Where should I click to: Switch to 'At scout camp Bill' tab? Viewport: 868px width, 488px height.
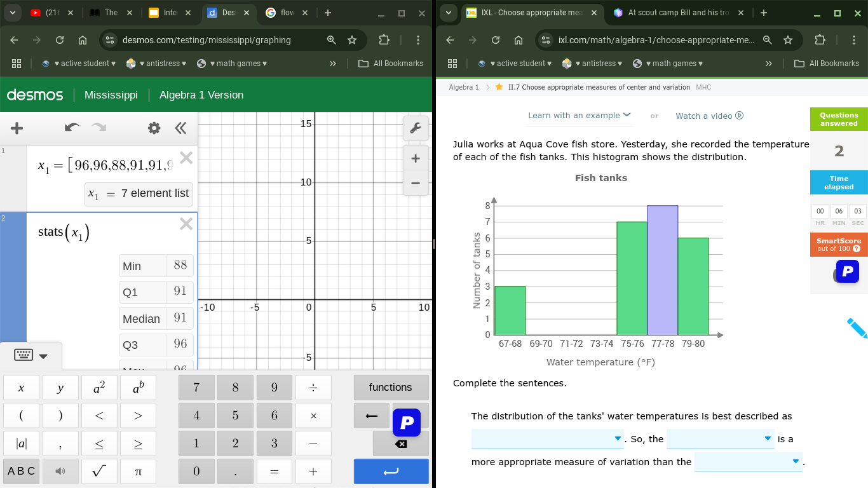tap(678, 13)
